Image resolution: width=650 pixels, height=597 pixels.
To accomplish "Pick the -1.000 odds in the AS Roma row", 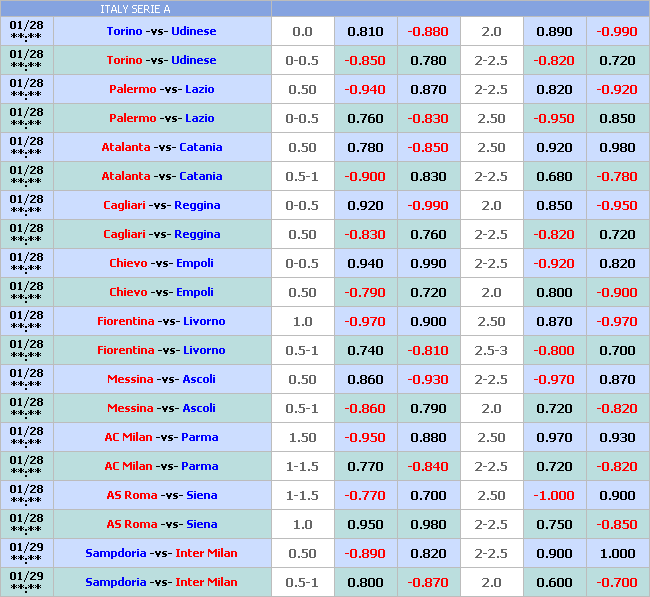I will (554, 495).
